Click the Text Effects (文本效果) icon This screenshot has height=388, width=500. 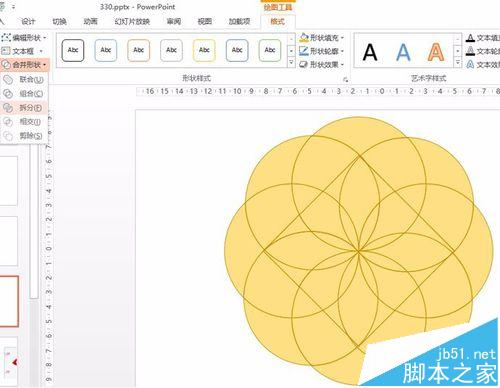coord(470,64)
